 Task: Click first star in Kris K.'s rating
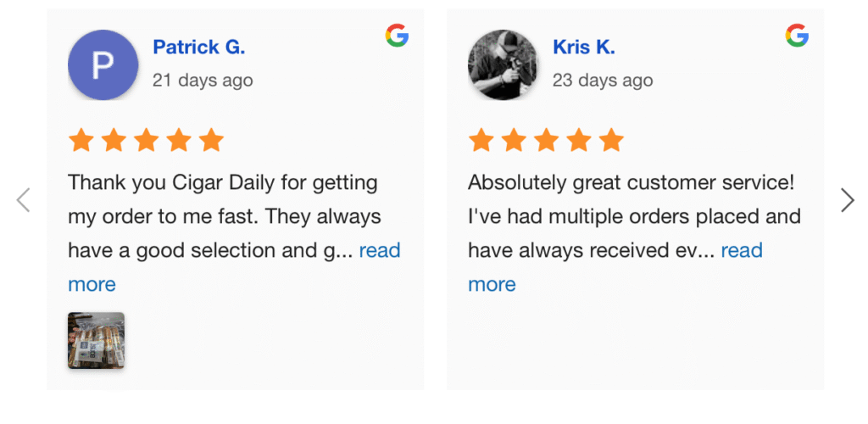[x=481, y=140]
